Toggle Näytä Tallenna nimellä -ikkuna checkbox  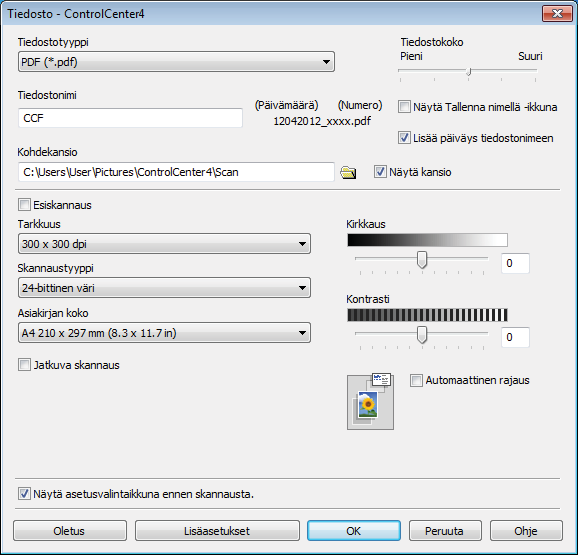tap(404, 107)
